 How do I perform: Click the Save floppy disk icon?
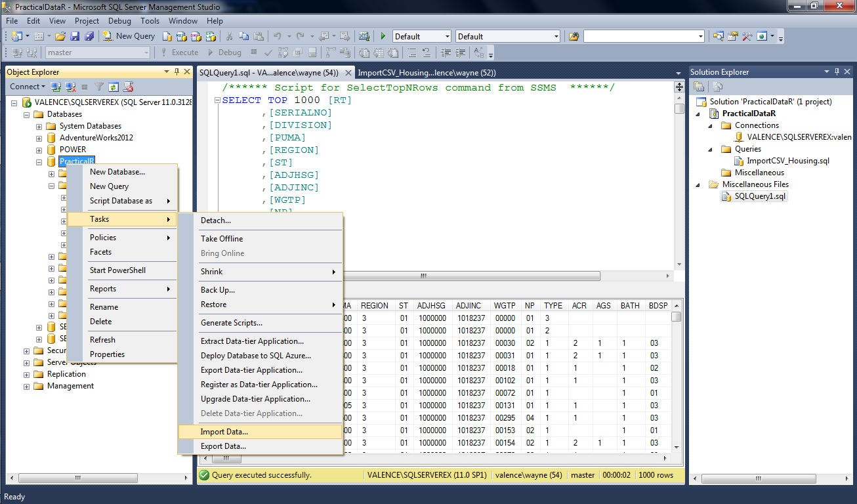tap(75, 36)
